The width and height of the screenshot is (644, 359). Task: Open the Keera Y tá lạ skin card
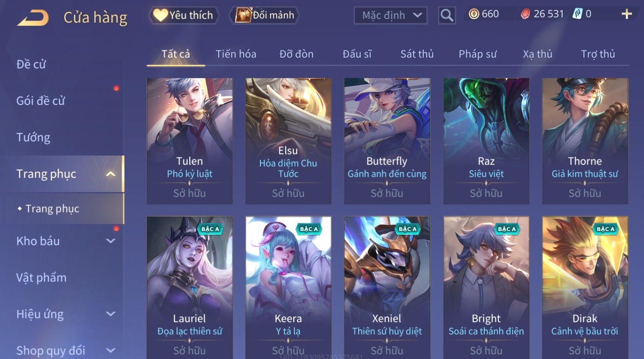pyautogui.click(x=288, y=287)
